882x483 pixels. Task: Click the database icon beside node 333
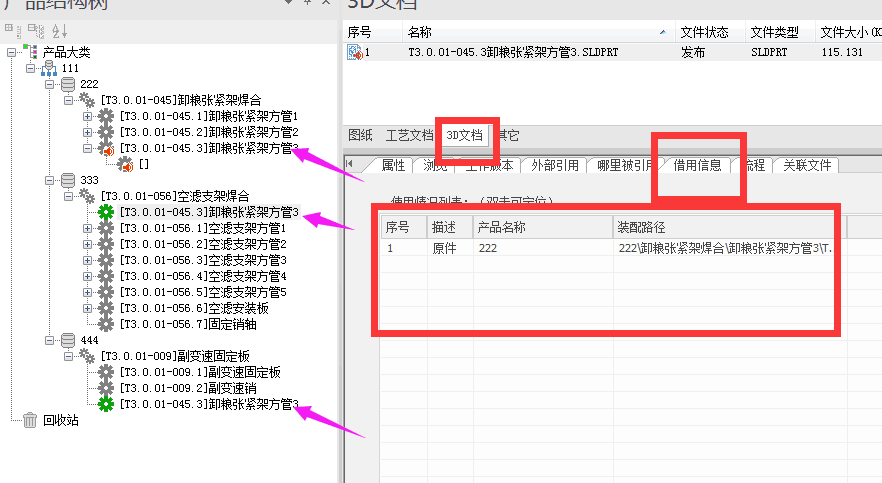pyautogui.click(x=68, y=180)
